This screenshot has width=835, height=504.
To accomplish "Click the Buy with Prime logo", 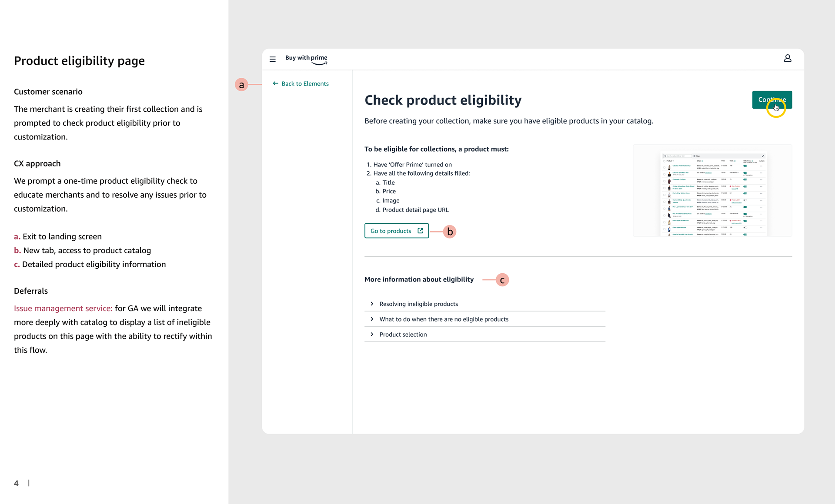I will [306, 59].
